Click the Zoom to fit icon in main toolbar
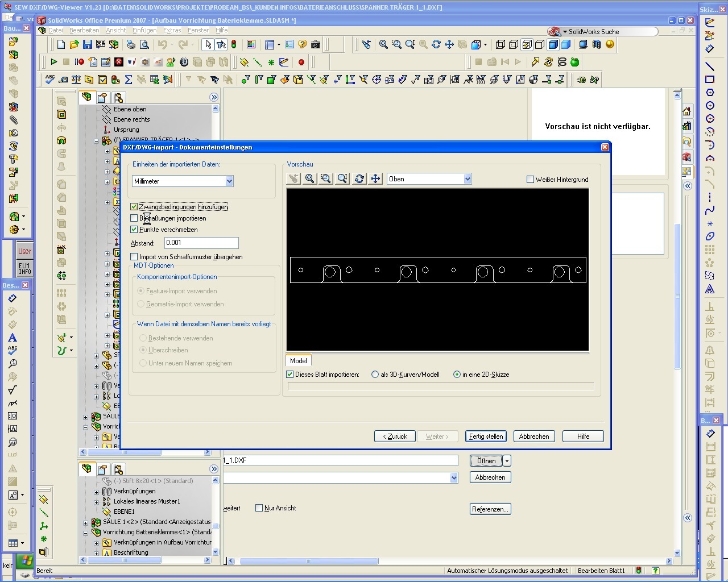Screen dimensions: 728x582 [384, 44]
